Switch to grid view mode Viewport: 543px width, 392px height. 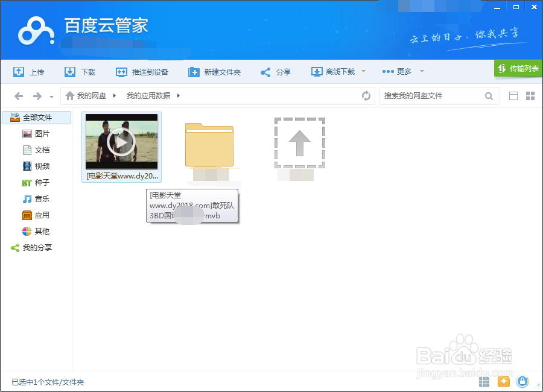pos(530,95)
